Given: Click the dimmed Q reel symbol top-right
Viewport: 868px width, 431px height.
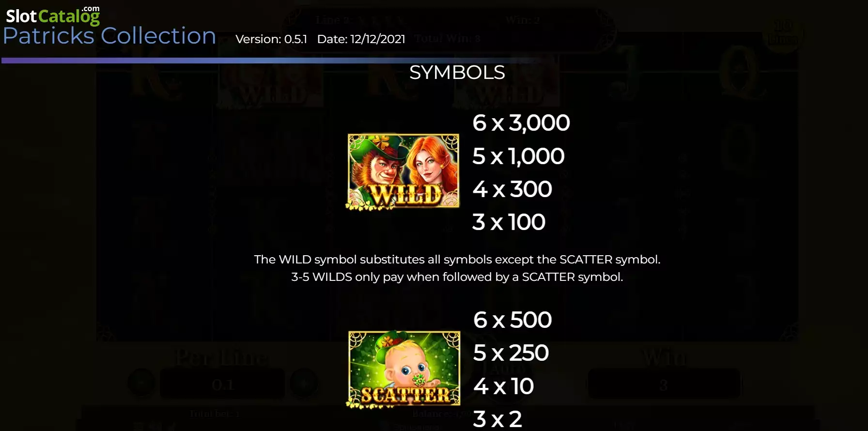Looking at the screenshot, I should [741, 73].
